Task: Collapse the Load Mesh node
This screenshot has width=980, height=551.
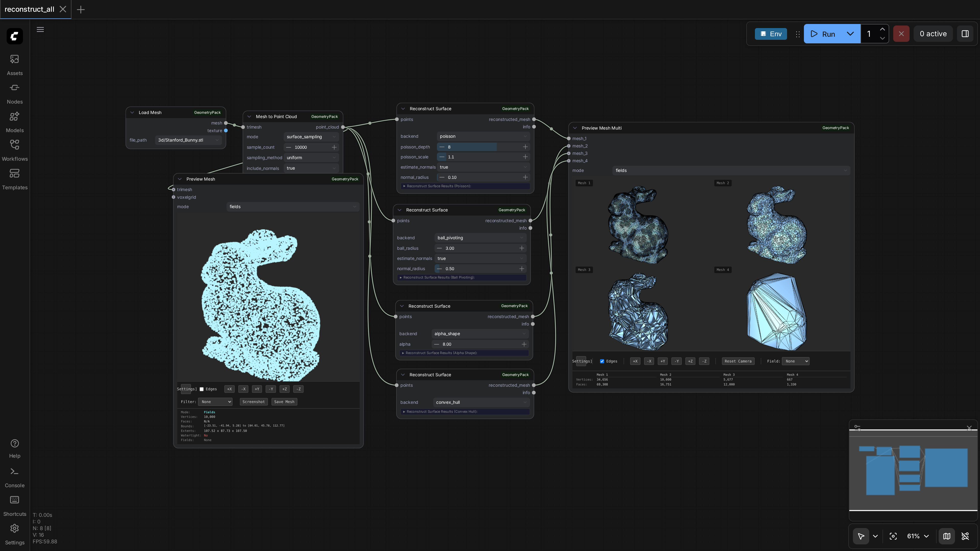Action: pyautogui.click(x=132, y=112)
